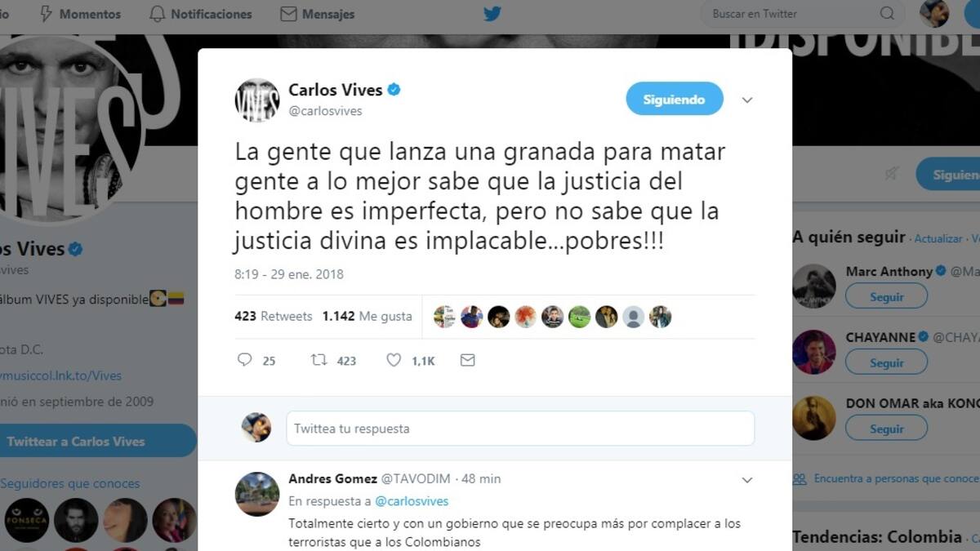Retweet using the retweet arrows icon
The image size is (980, 551).
pos(318,359)
